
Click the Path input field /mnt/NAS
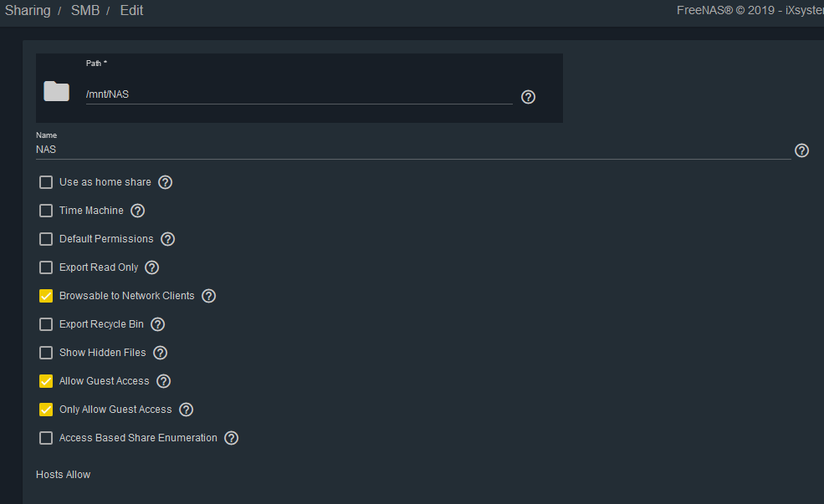299,94
